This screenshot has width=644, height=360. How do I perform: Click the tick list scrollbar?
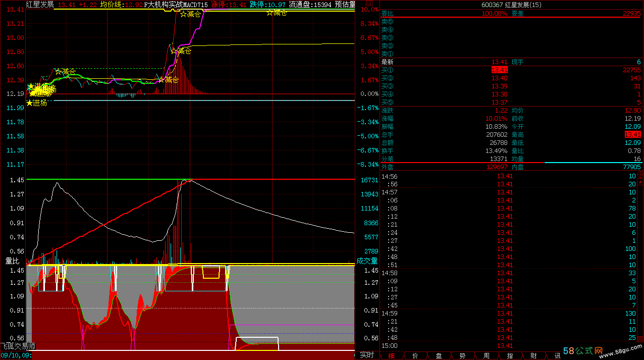[640, 261]
